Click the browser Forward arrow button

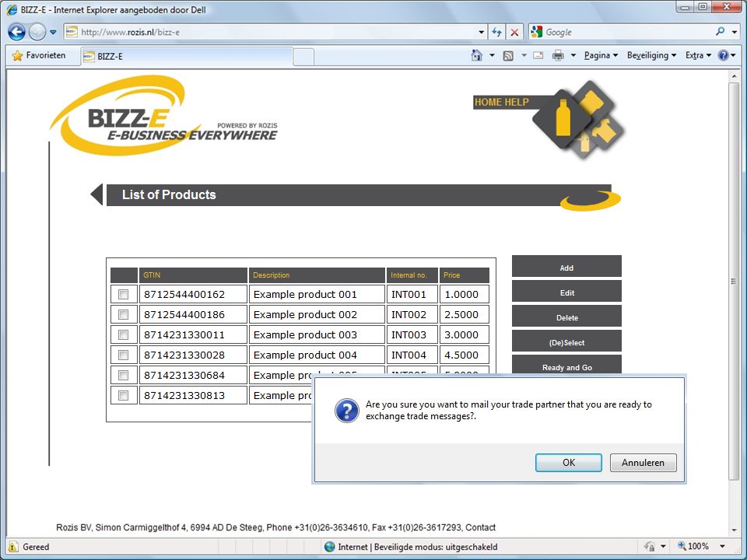pos(37,32)
